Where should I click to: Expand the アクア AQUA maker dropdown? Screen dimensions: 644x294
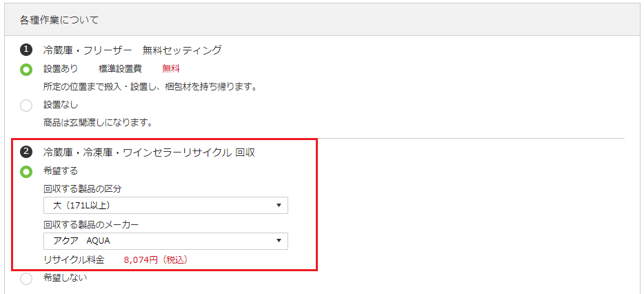click(x=165, y=241)
